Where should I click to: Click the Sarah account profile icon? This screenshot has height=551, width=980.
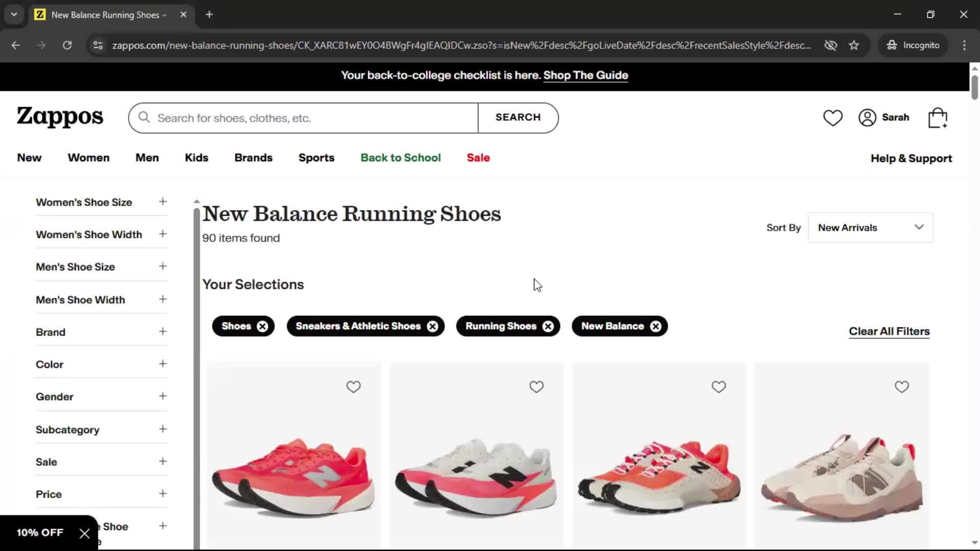coord(867,118)
